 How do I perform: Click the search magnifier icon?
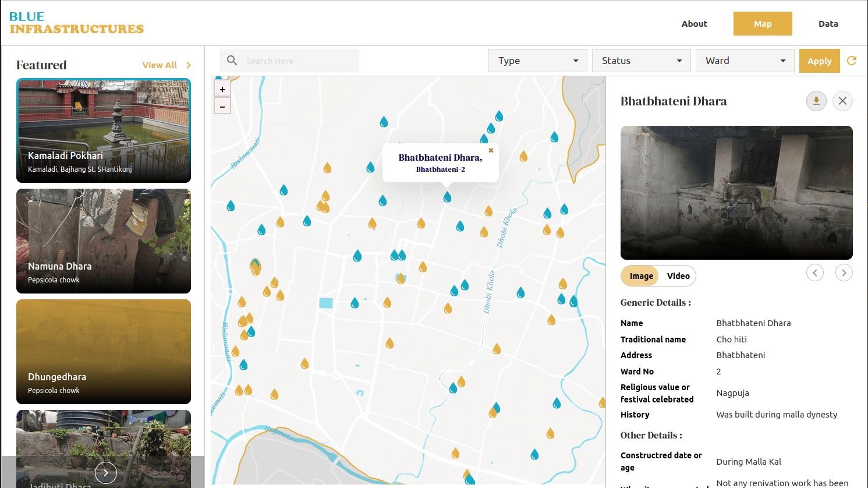pyautogui.click(x=232, y=61)
